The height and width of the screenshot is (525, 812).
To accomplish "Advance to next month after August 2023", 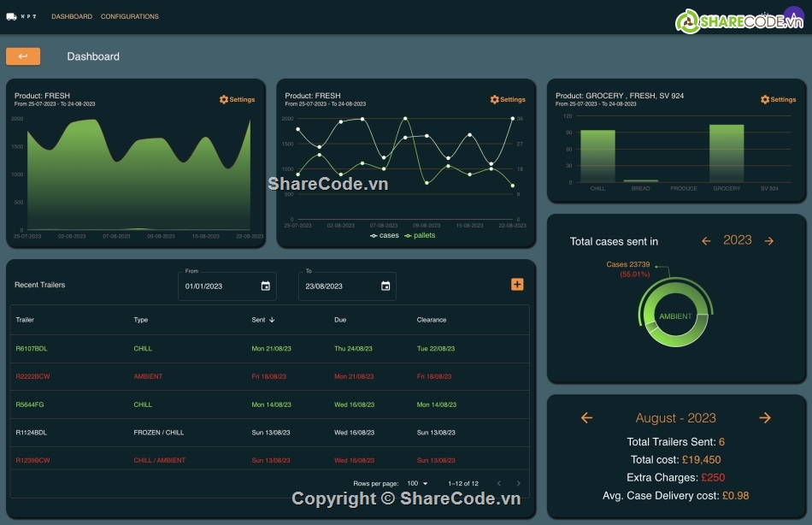I will [x=765, y=418].
